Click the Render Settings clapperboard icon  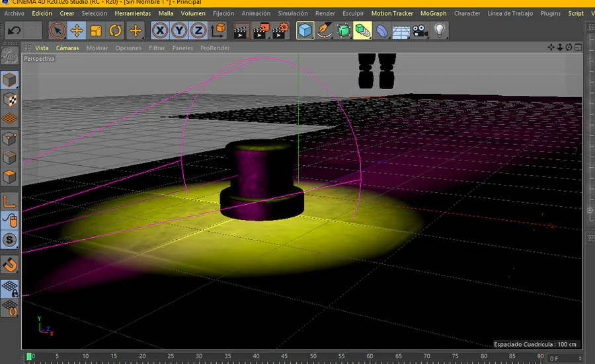281,30
